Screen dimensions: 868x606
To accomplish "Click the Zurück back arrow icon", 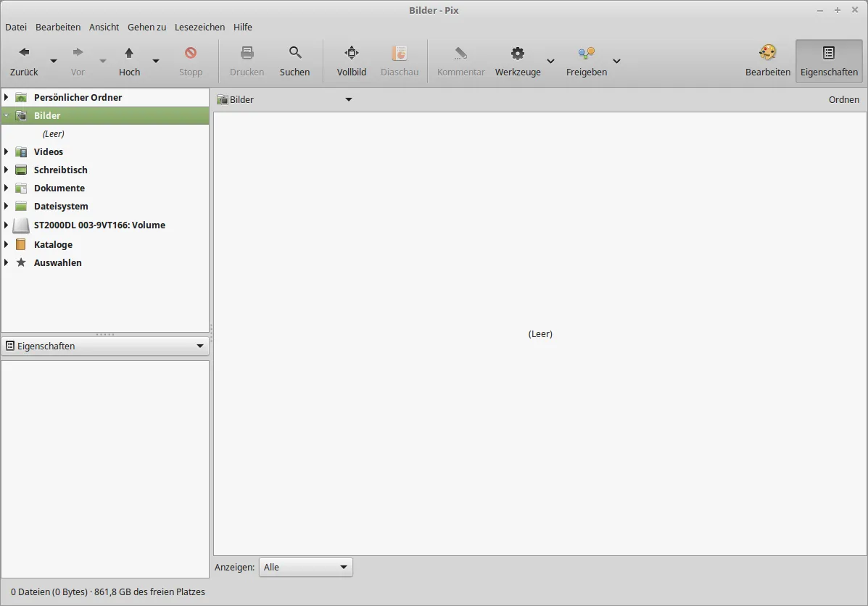I will (24, 53).
